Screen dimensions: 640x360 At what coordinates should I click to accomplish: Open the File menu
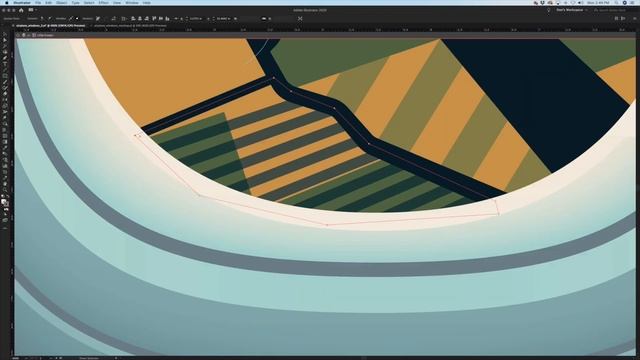pyautogui.click(x=38, y=2)
